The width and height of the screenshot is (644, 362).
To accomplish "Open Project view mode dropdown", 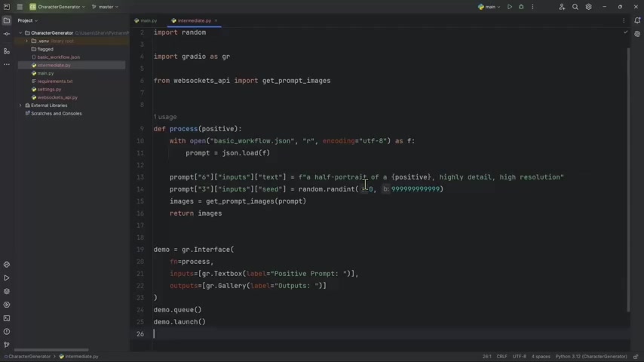I will pos(27,20).
